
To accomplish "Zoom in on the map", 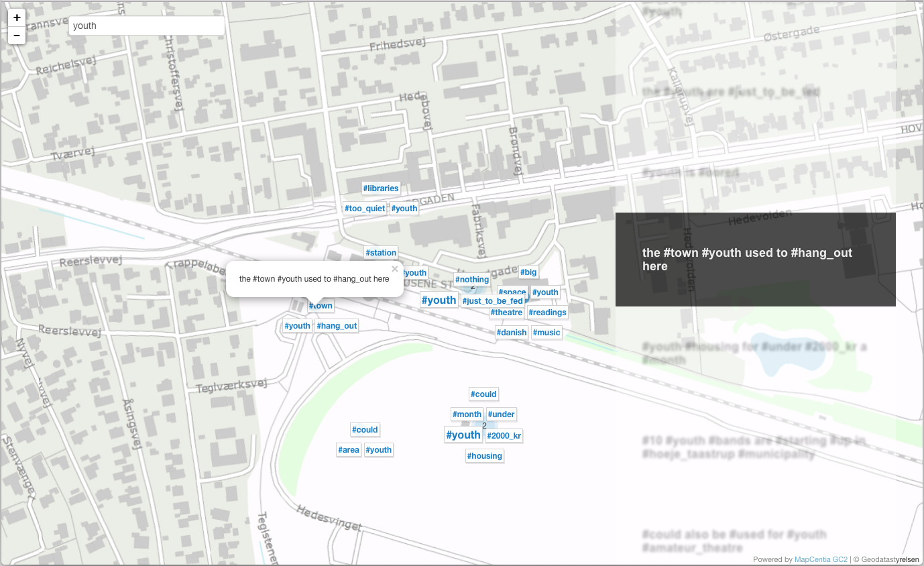I will [17, 17].
